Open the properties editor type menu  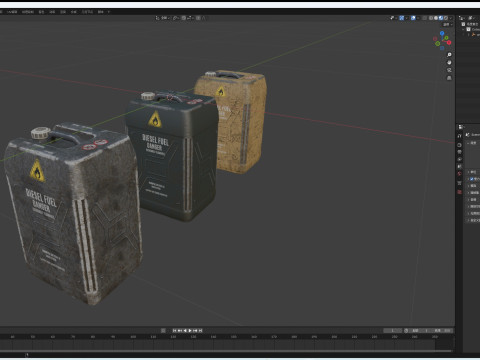(x=461, y=127)
